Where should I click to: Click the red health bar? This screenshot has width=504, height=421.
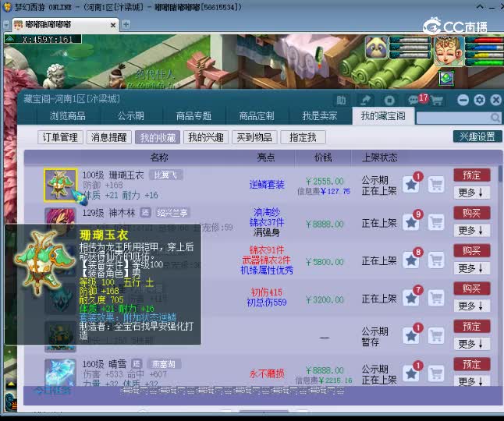484,40
